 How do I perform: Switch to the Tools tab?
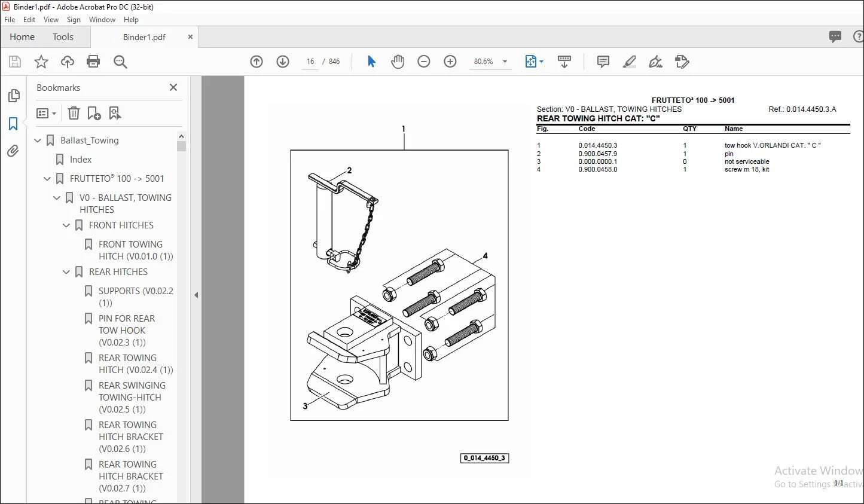(63, 37)
